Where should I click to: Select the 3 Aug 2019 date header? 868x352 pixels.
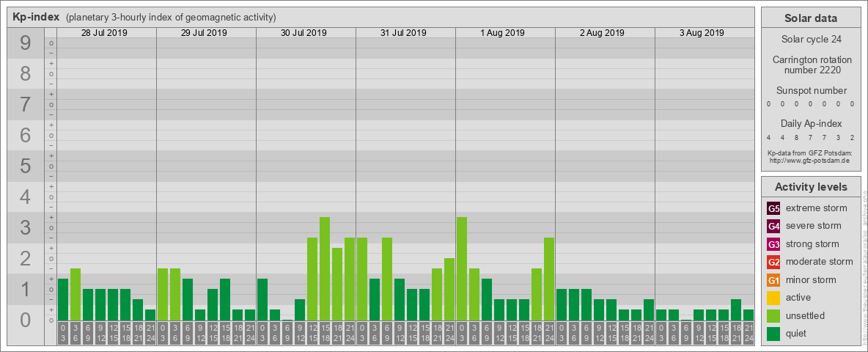pos(702,33)
